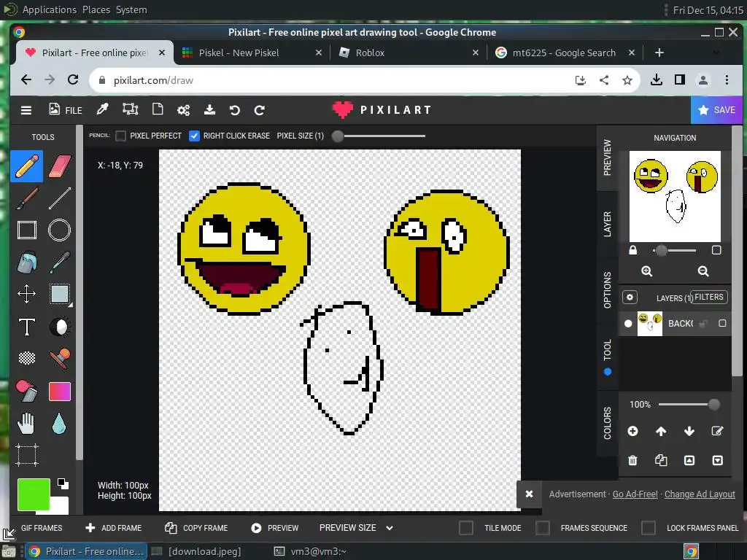The image size is (747, 560).
Task: Duplicate the layer with copy icon
Action: point(661,461)
